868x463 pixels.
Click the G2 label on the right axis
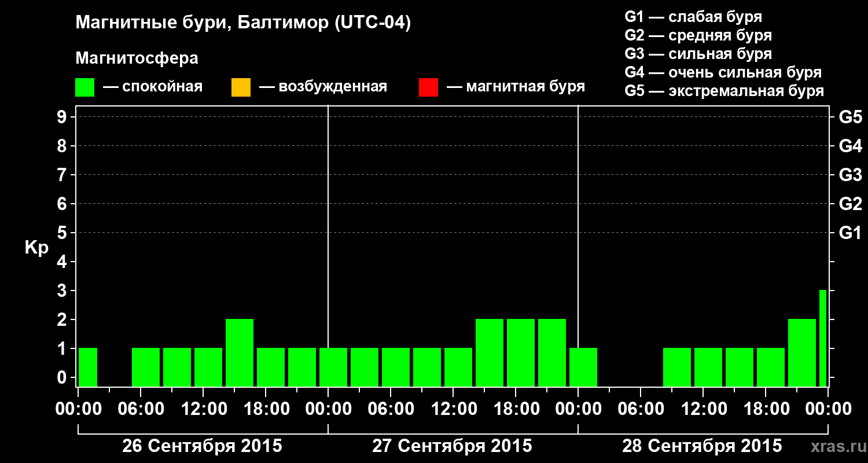[850, 204]
